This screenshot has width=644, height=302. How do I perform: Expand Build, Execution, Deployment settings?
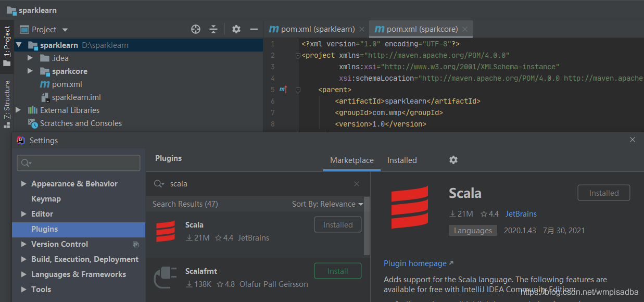point(24,259)
